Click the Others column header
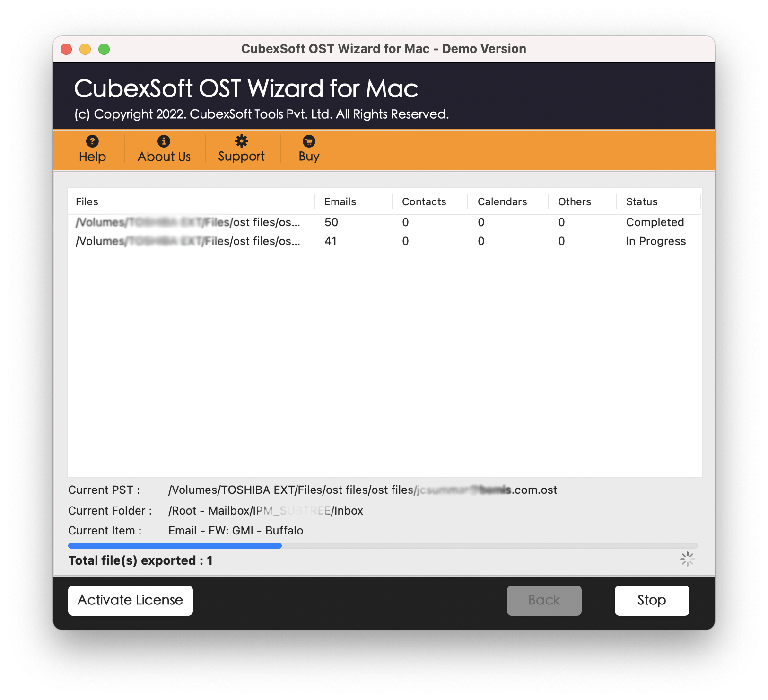 574,202
